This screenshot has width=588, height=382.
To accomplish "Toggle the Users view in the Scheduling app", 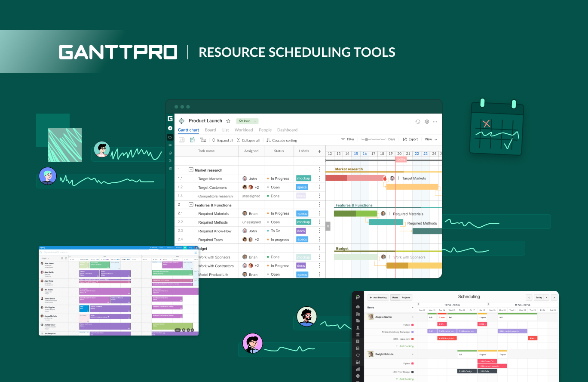I will [395, 297].
